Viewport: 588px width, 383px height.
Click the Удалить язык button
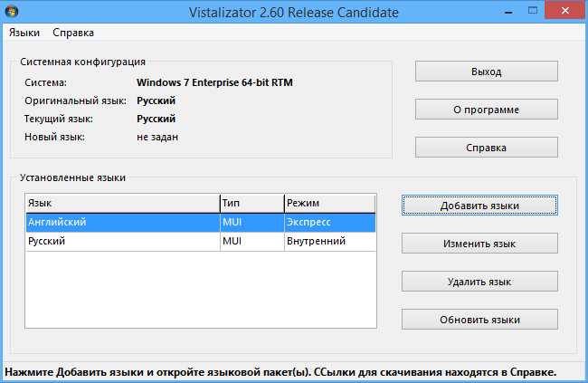(x=479, y=282)
